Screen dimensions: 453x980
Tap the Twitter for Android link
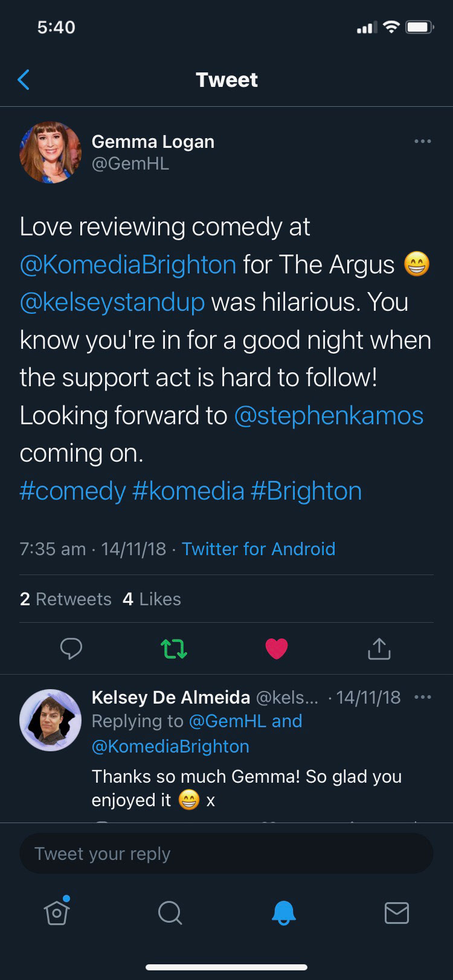[x=259, y=549]
